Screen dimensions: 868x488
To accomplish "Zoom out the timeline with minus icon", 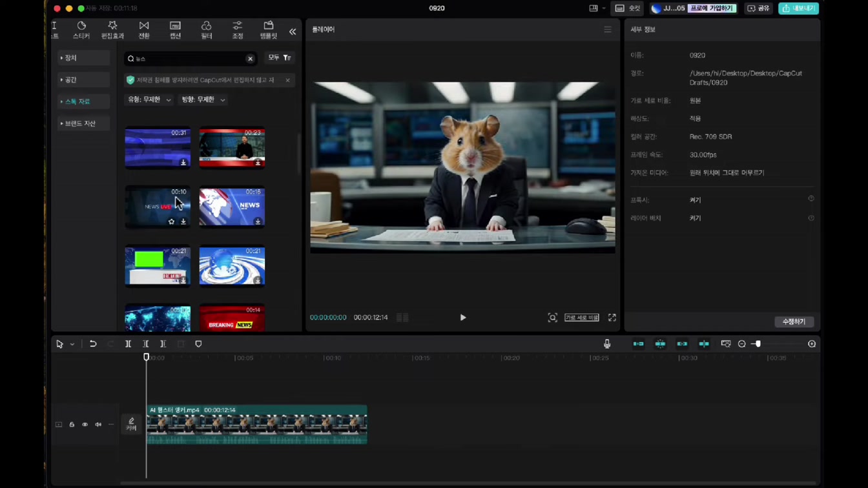I will 742,344.
